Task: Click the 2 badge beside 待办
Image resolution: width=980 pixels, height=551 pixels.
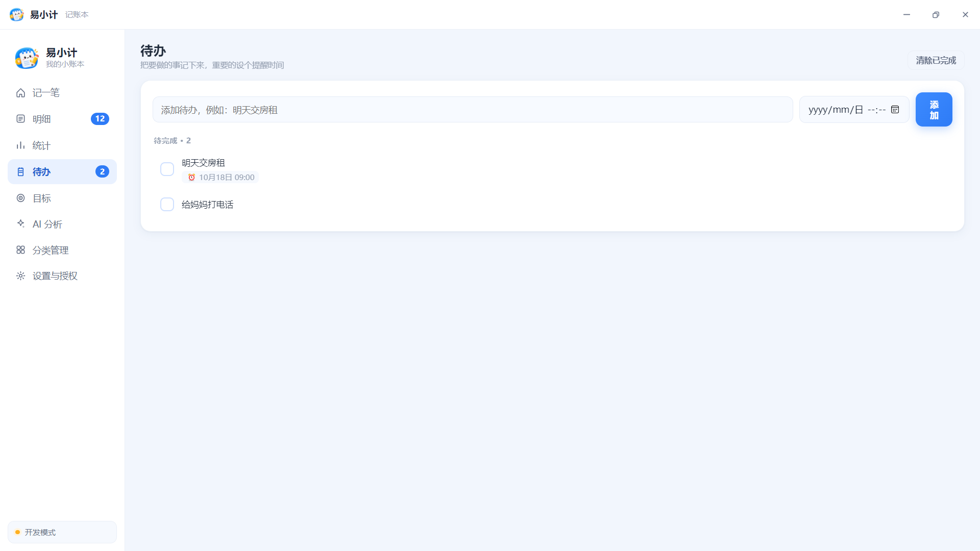Action: click(x=102, y=172)
